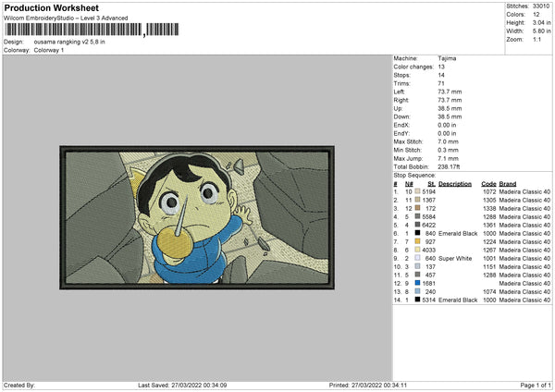
Task: Click the barcode below the worksheet title
Action: pos(72,31)
